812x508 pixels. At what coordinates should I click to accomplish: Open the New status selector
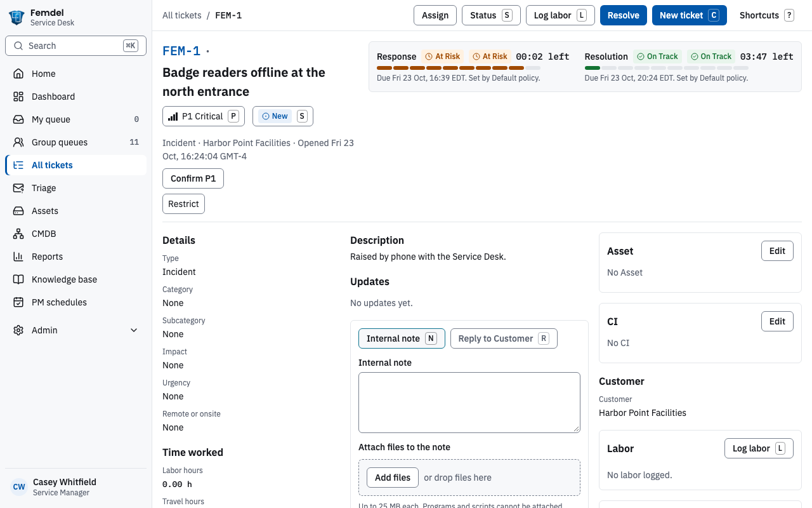[x=283, y=116]
